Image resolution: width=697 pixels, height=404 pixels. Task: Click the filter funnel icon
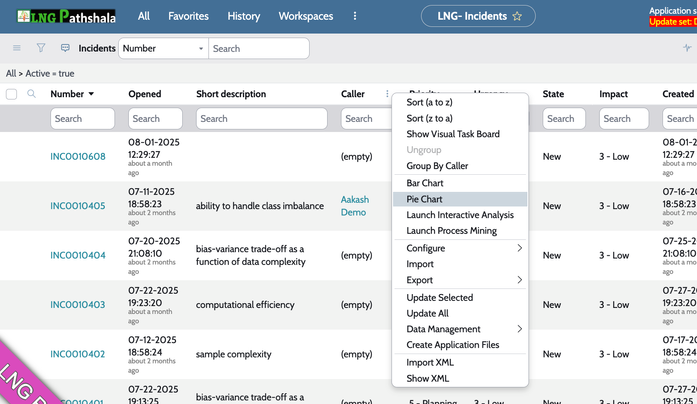41,48
